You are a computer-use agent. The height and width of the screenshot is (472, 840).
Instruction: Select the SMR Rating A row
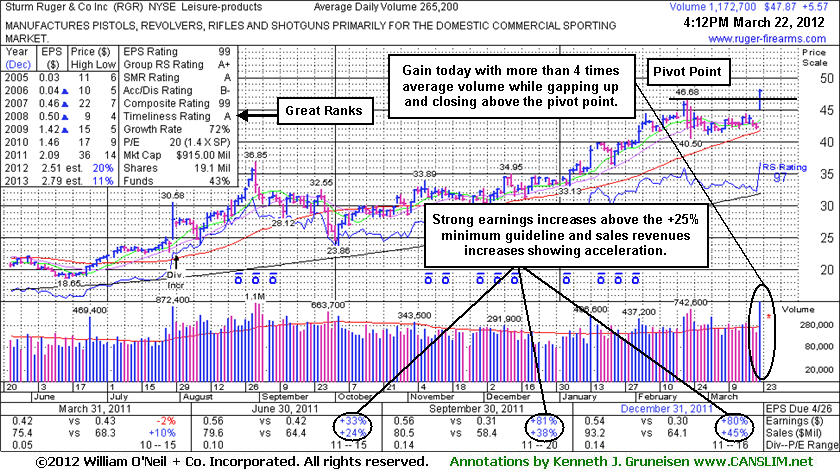pos(177,77)
